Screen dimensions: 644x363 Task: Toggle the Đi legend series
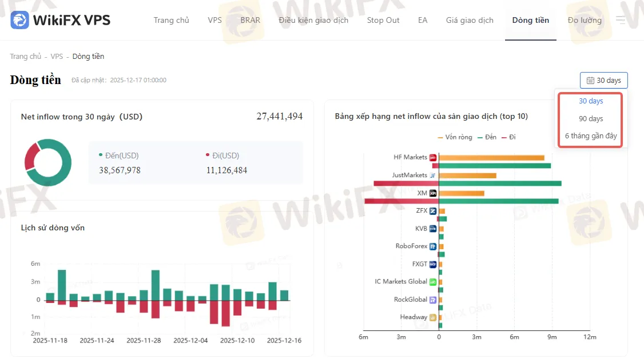pos(509,137)
